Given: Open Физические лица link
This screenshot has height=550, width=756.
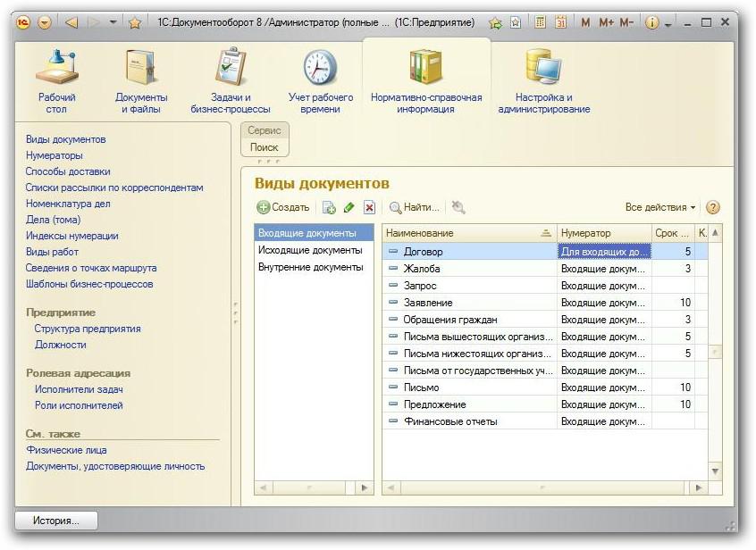Looking at the screenshot, I should click(66, 450).
